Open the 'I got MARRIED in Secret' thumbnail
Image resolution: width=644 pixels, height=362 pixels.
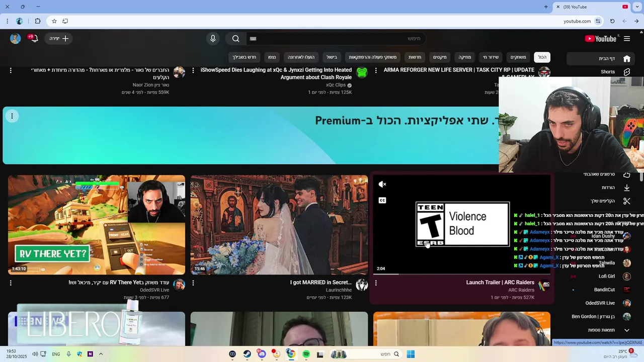coord(279,225)
